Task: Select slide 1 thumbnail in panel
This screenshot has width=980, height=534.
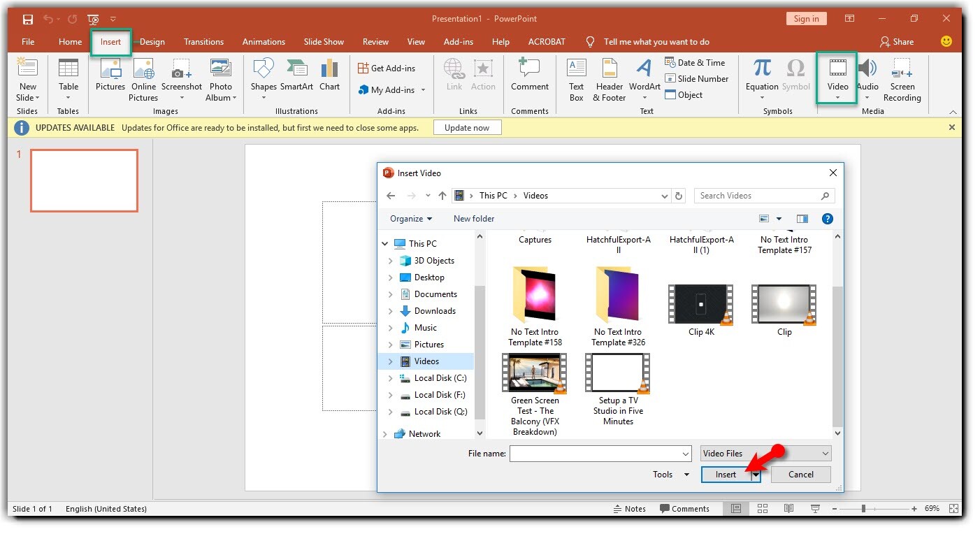Action: click(84, 180)
